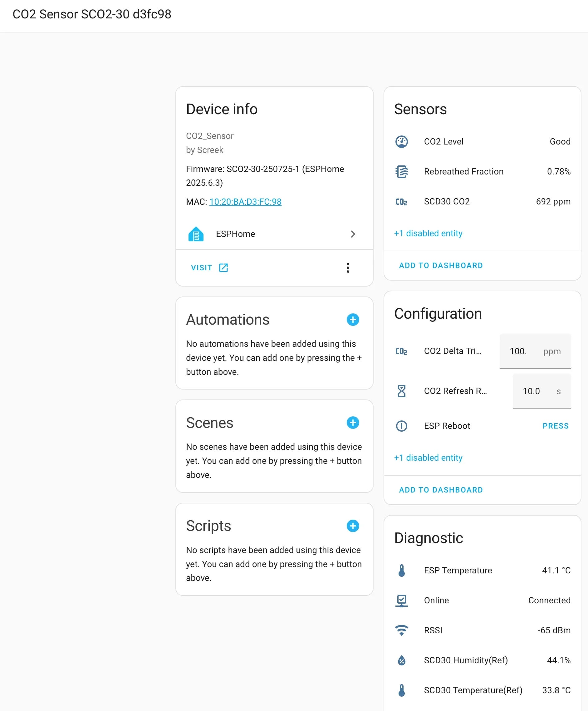Visit the device web page

(x=209, y=268)
